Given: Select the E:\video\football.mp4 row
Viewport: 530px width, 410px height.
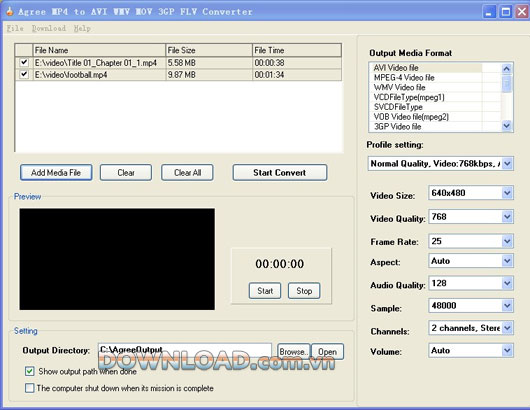Looking at the screenshot, I should (178, 74).
